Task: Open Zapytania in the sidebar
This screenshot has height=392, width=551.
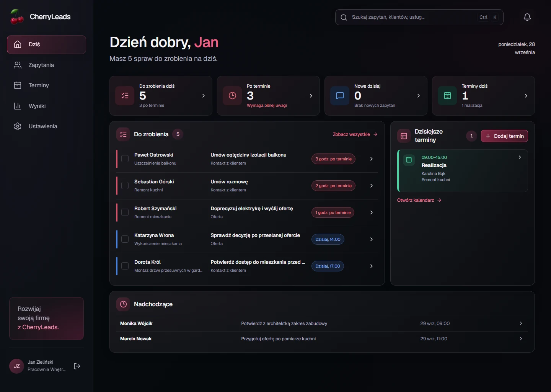Action: [46, 65]
